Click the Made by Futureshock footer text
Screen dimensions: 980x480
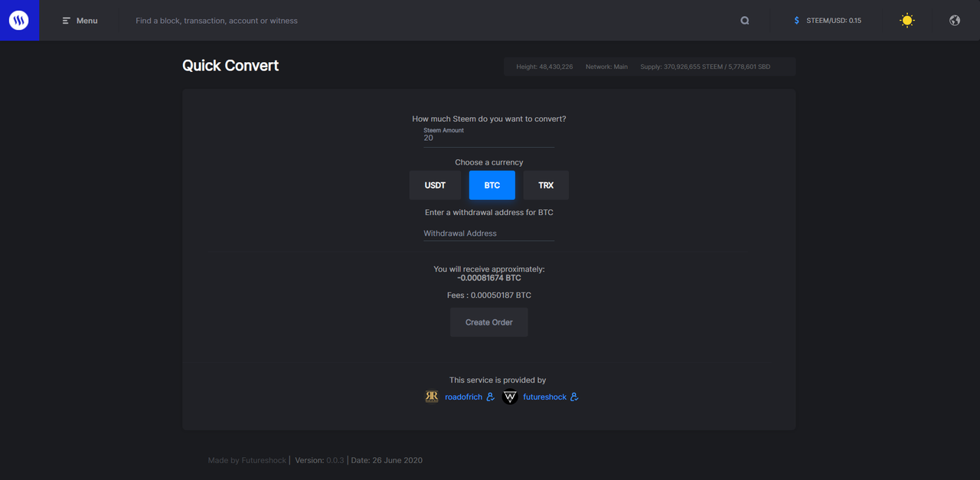pos(247,460)
